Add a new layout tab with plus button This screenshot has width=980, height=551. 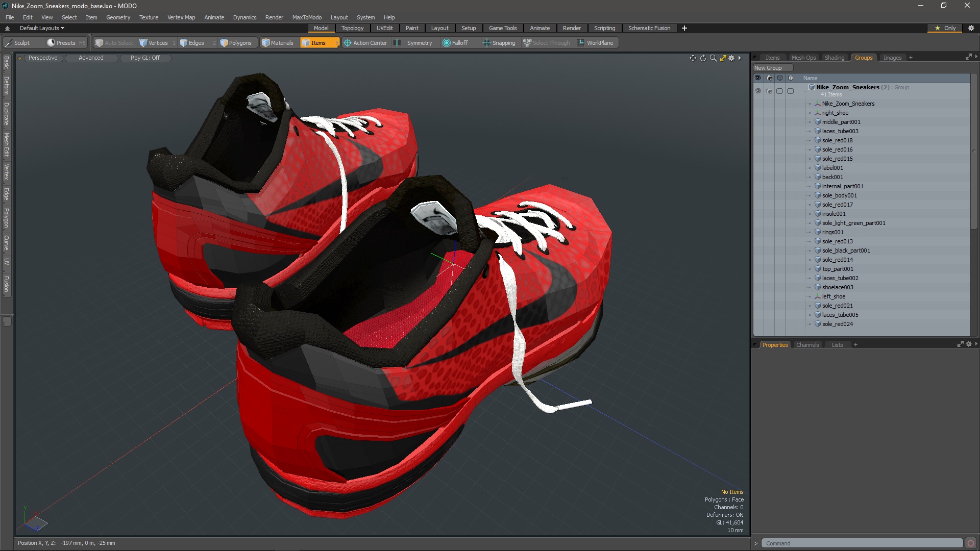684,28
